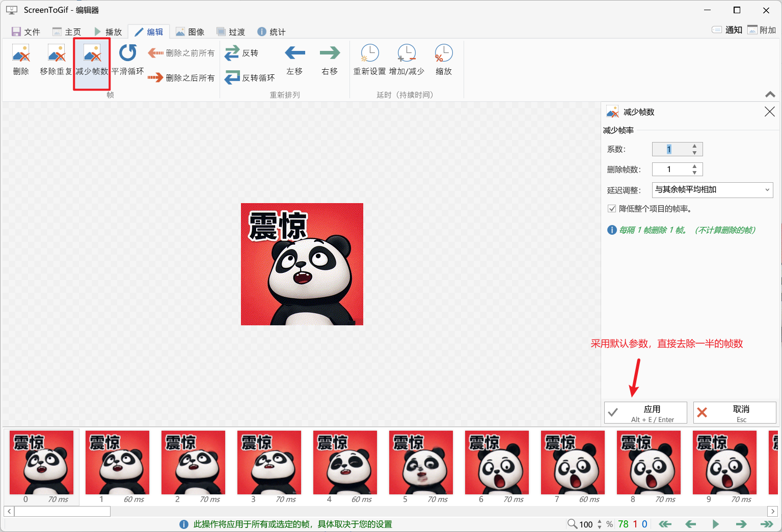Select frame 1 thumbnail
The width and height of the screenshot is (782, 532).
coord(118,463)
